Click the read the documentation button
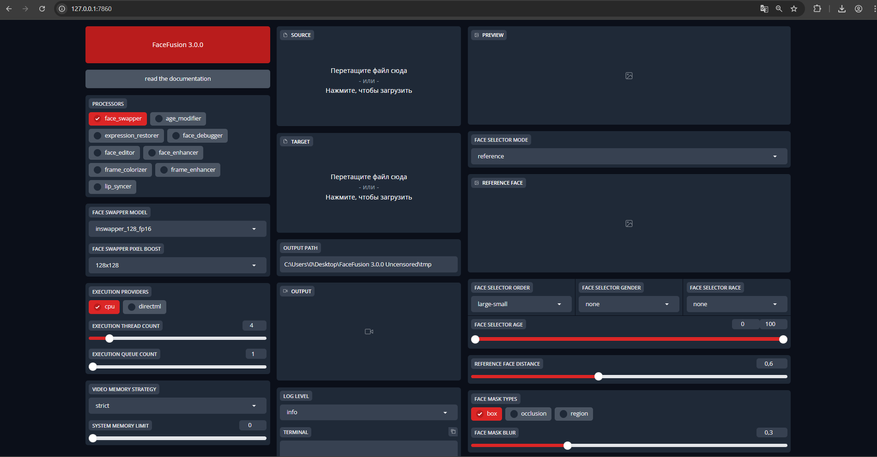 [178, 78]
